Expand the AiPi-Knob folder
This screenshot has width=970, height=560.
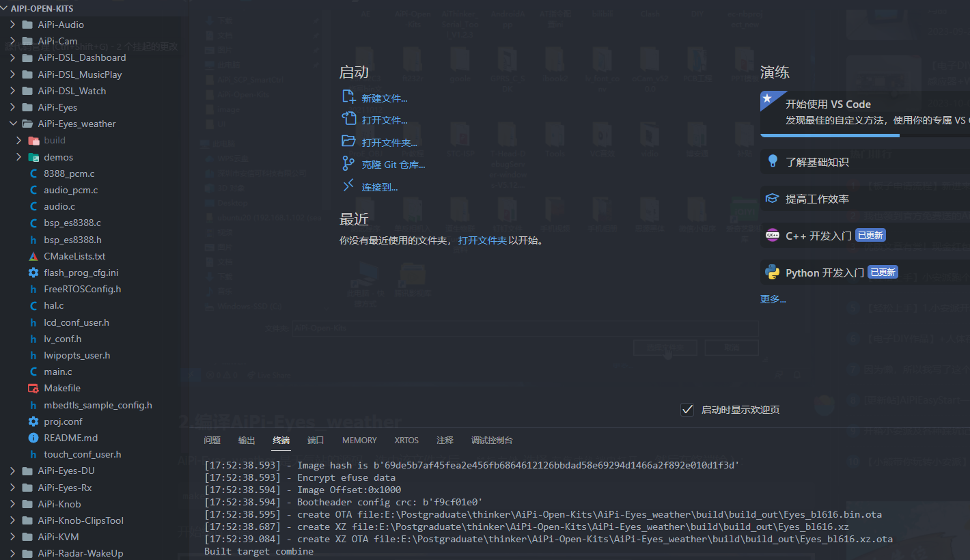12,504
